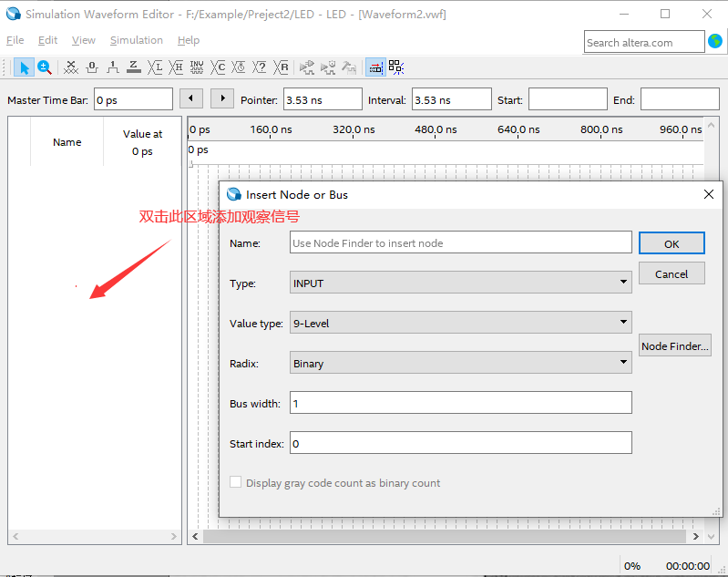
Task: Click the Master Time Bar field
Action: [x=133, y=99]
